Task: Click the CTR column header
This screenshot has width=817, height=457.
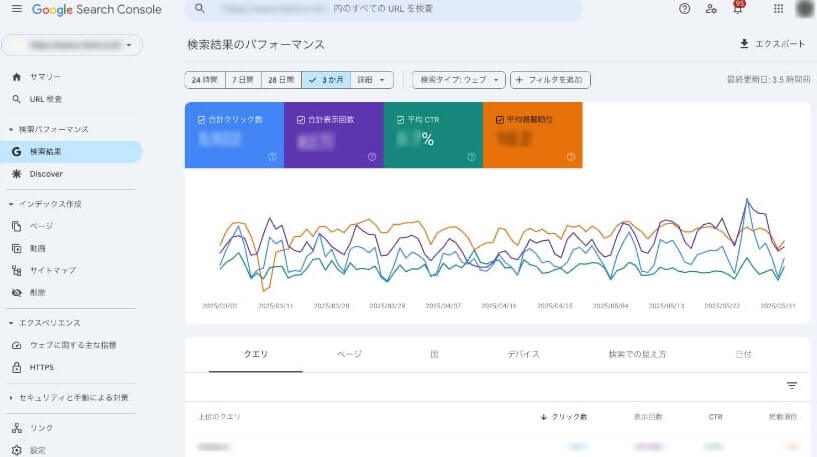Action: [x=715, y=417]
